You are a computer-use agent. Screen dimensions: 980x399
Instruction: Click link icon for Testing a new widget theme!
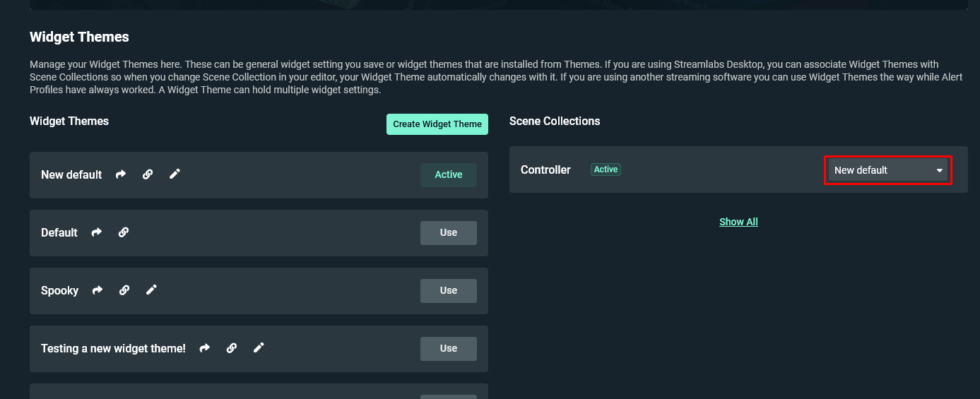coord(232,348)
